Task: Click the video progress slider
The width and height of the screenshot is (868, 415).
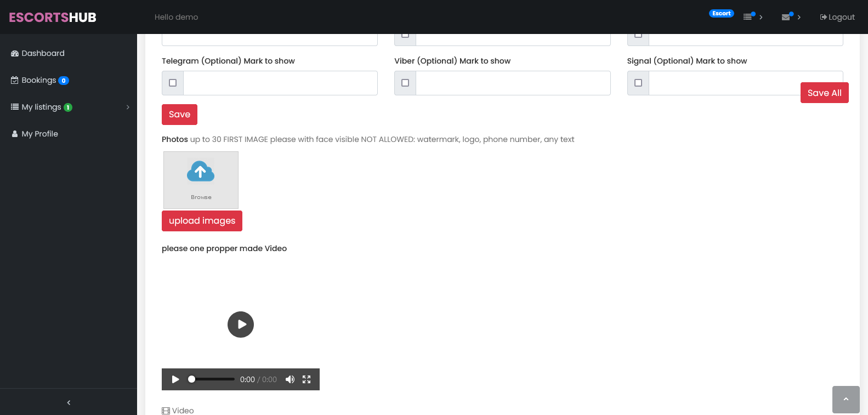Action: click(x=211, y=379)
